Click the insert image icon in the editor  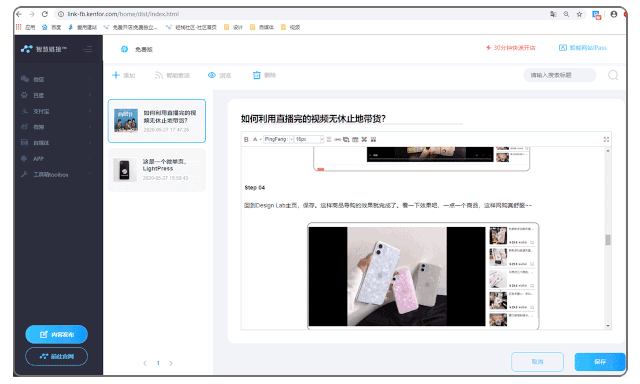pyautogui.click(x=346, y=140)
